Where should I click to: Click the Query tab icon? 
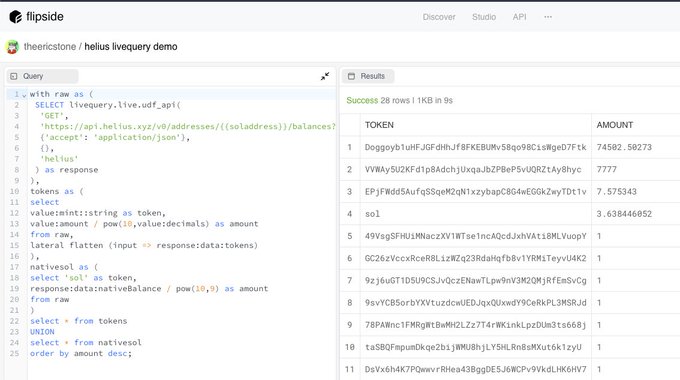tap(14, 76)
